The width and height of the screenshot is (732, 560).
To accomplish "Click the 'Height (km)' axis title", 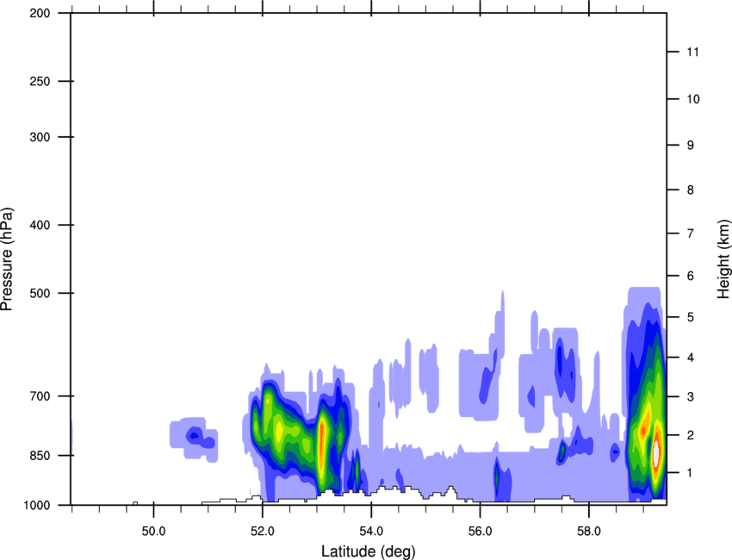I will pyautogui.click(x=723, y=259).
